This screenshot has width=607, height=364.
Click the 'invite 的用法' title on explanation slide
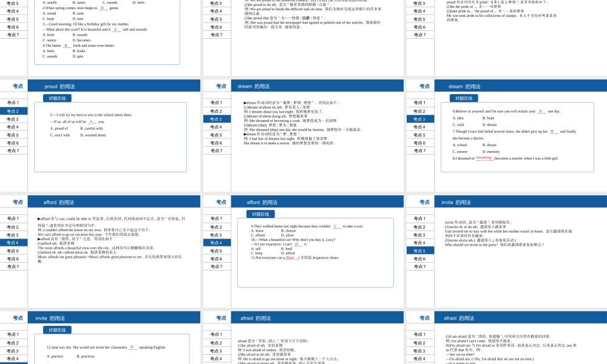click(456, 202)
